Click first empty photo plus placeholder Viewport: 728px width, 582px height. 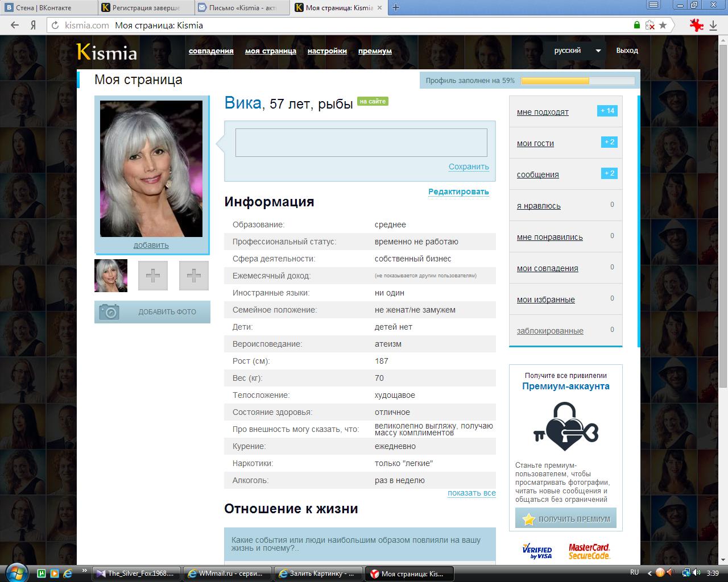[x=153, y=276]
